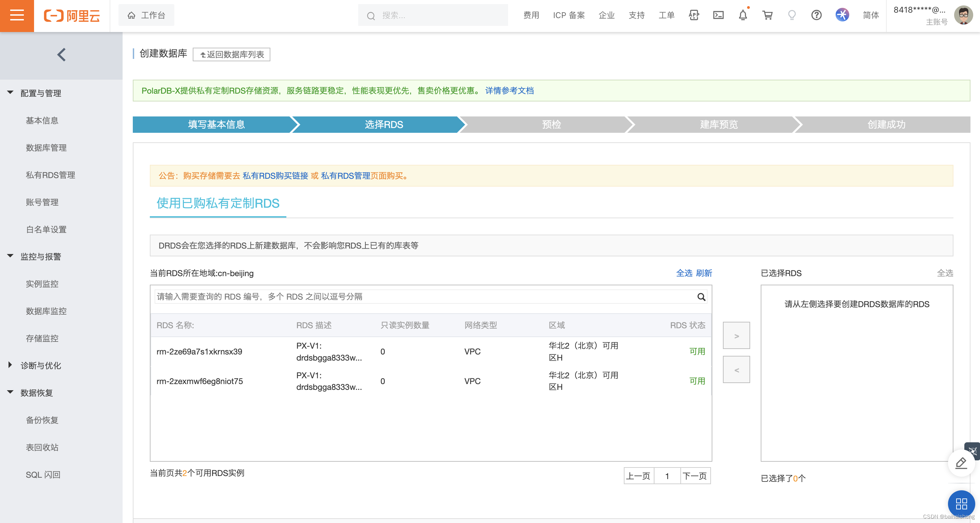The image size is (980, 523).
Task: Select 使用已购私有定制RDS tab
Action: coord(218,203)
